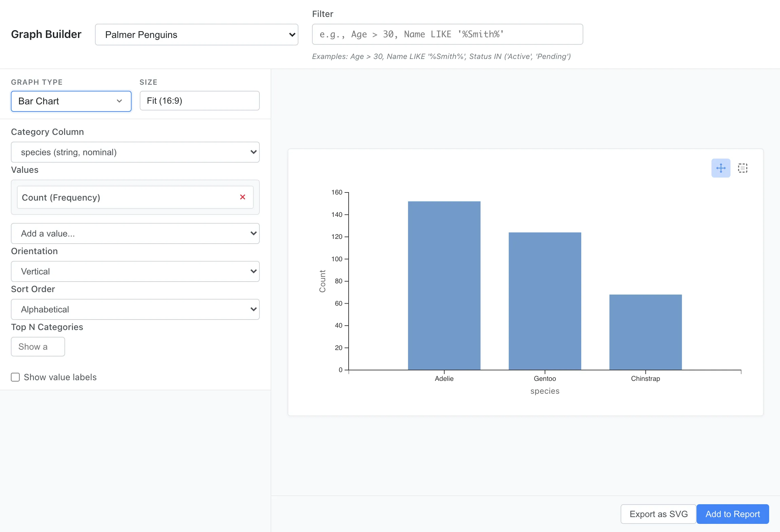Click the Top N Categories input
780x532 pixels.
click(38, 347)
